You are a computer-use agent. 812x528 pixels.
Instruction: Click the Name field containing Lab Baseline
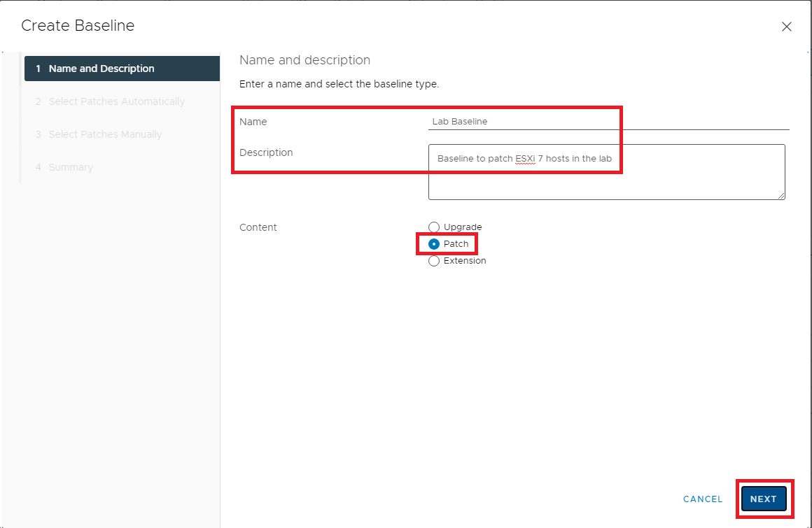pos(609,121)
